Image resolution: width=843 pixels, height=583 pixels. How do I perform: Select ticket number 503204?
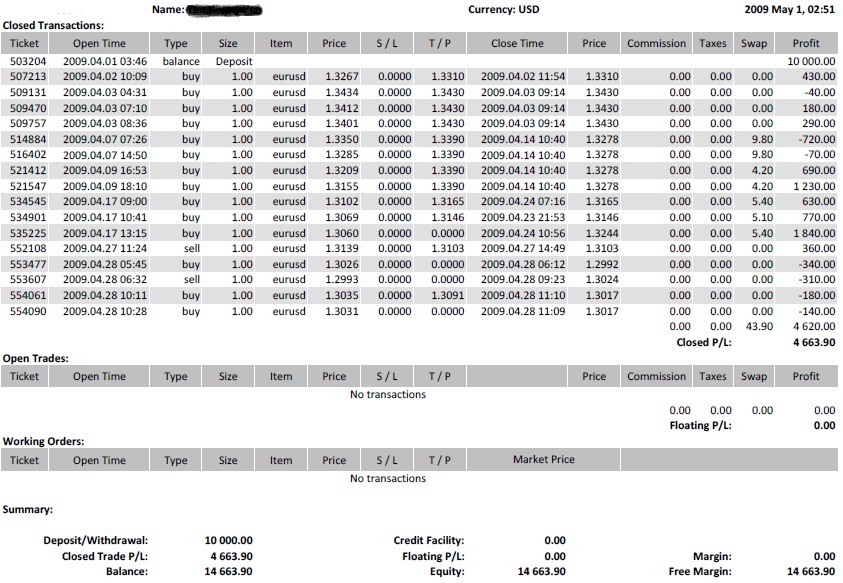click(x=28, y=61)
